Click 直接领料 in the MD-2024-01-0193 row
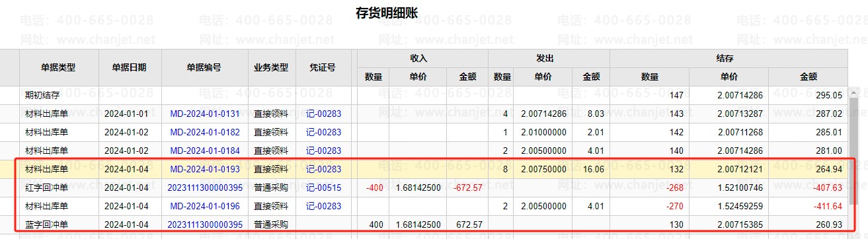 point(271,169)
